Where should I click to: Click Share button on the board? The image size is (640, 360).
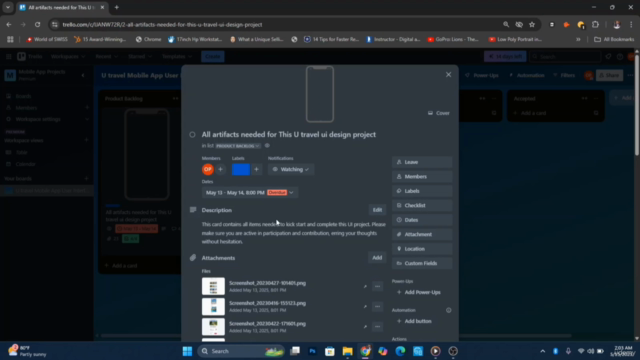pos(609,75)
